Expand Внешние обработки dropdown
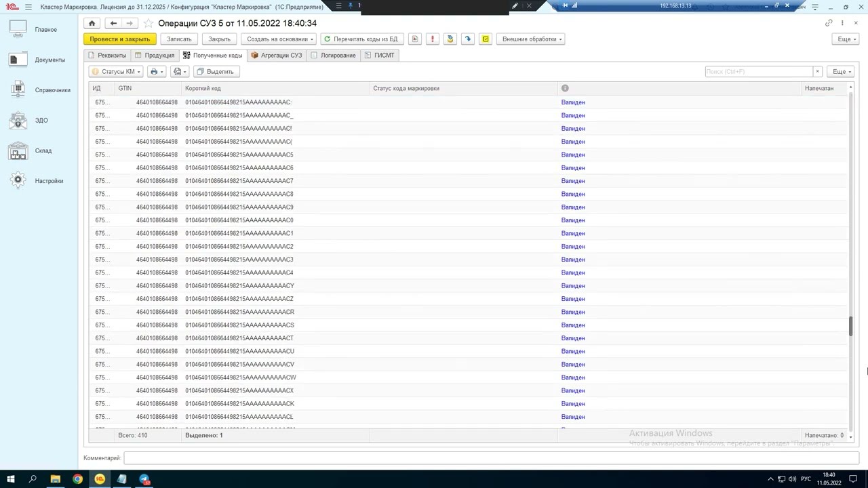 (532, 39)
